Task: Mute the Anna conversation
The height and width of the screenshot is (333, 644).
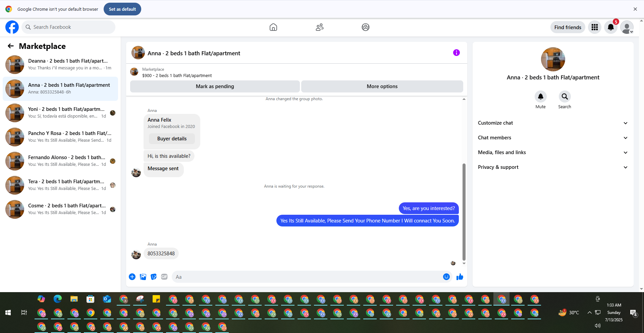Action: (541, 96)
